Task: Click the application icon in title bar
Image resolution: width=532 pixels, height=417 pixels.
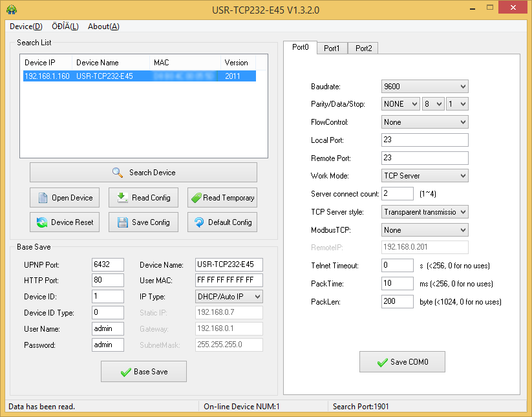Action: 12,10
